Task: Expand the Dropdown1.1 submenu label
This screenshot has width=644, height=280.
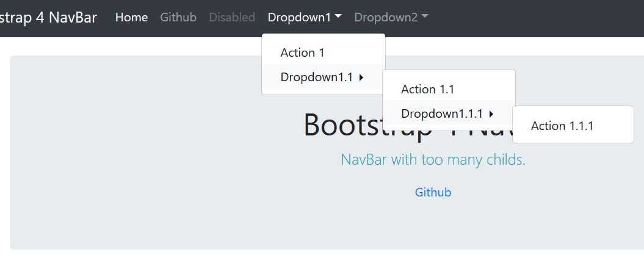Action: [316, 77]
